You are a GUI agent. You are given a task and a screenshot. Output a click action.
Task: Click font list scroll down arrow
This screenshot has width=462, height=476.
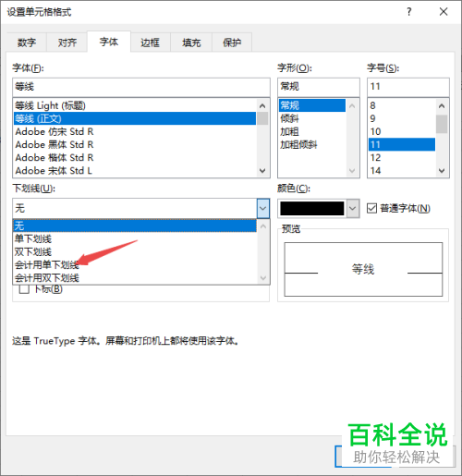[262, 170]
